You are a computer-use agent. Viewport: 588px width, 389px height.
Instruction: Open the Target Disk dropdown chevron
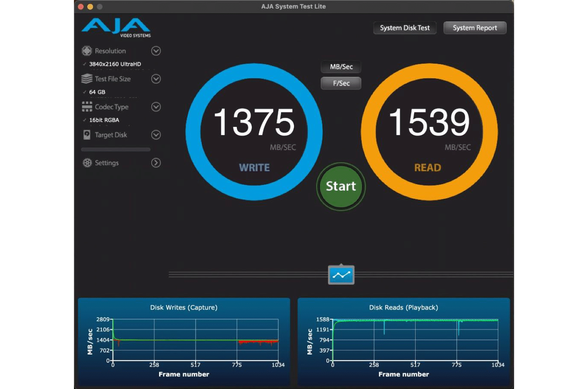(x=156, y=135)
